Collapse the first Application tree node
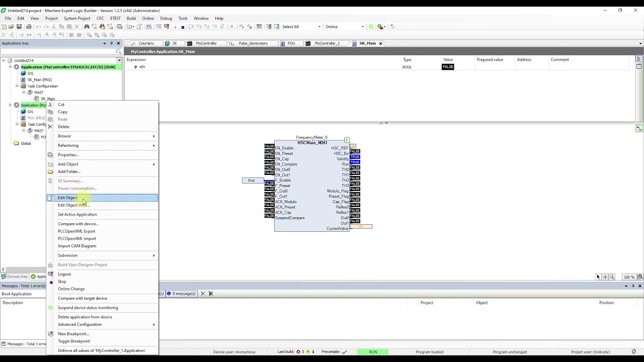644x362 pixels. [10, 67]
